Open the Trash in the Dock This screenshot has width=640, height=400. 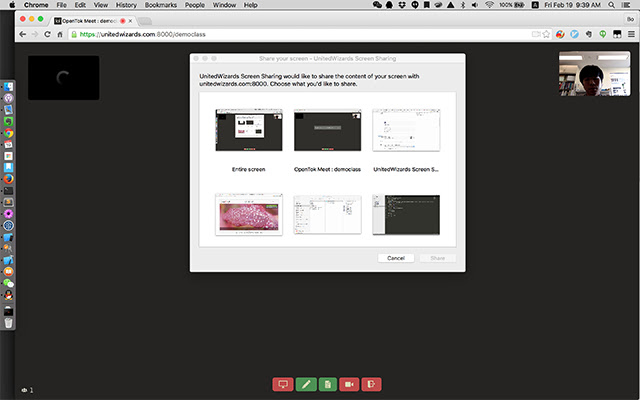pos(8,323)
